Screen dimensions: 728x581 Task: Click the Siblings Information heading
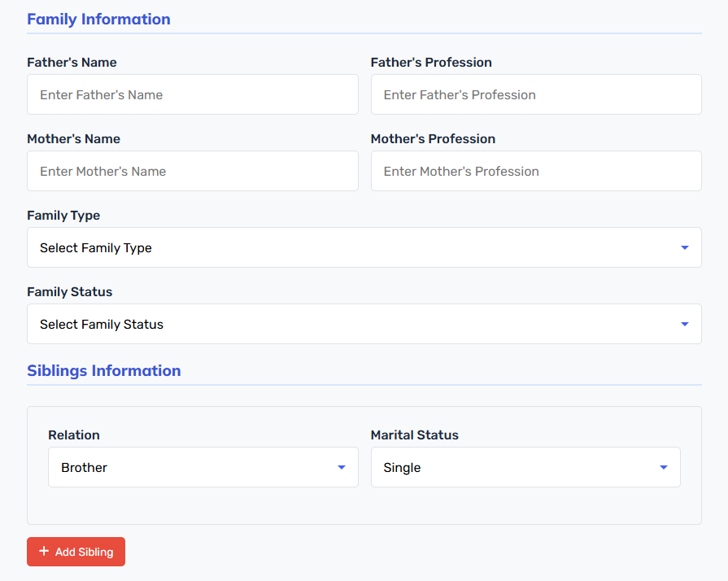coord(104,370)
